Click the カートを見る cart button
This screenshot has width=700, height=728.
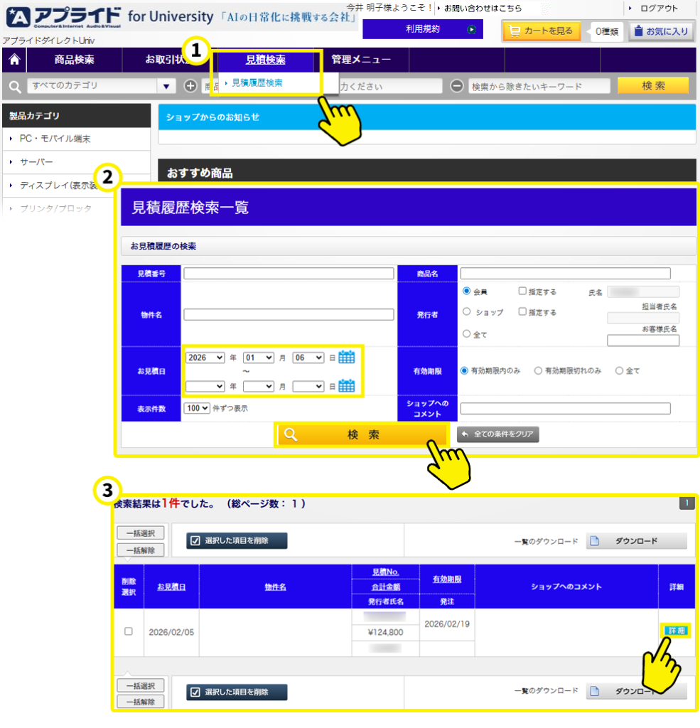[x=542, y=31]
